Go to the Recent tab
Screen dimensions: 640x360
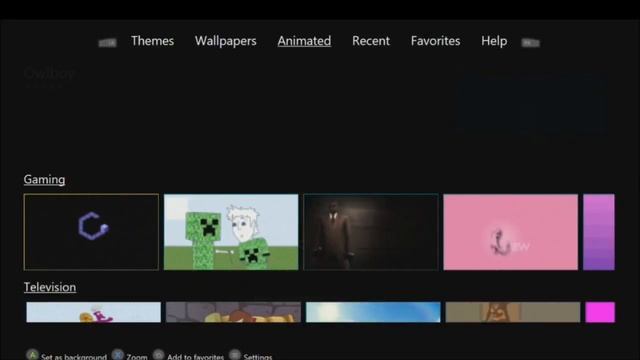(371, 41)
